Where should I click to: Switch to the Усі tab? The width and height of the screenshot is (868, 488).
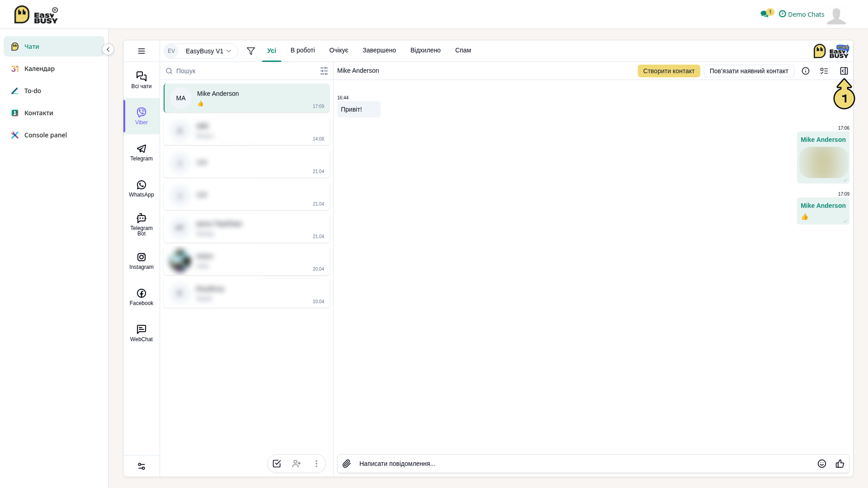[272, 51]
